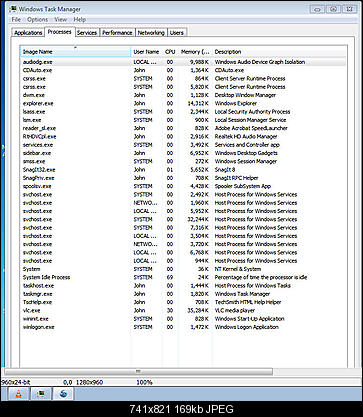Click the 1280x960 status bar entry
This screenshot has height=417, width=363.
[89, 382]
